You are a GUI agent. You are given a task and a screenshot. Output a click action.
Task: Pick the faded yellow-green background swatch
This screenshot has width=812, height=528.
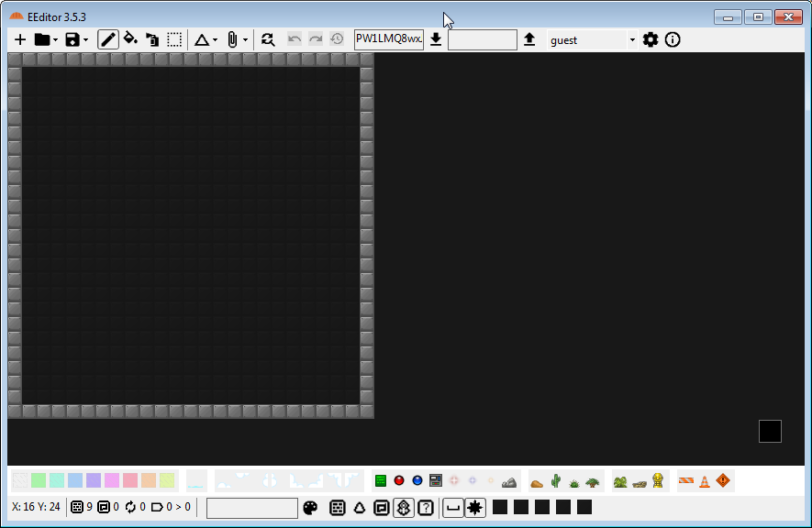(167, 480)
